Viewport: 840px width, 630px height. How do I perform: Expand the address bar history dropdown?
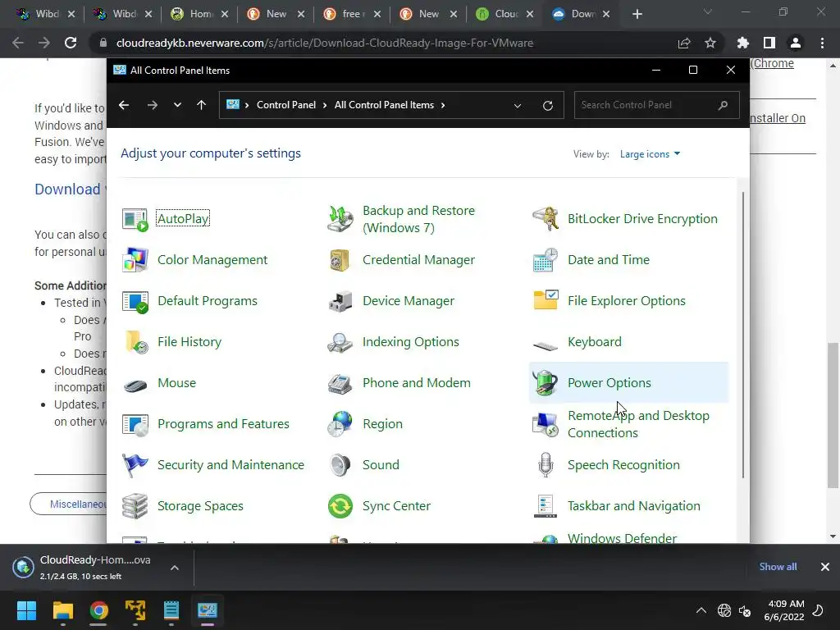(518, 106)
